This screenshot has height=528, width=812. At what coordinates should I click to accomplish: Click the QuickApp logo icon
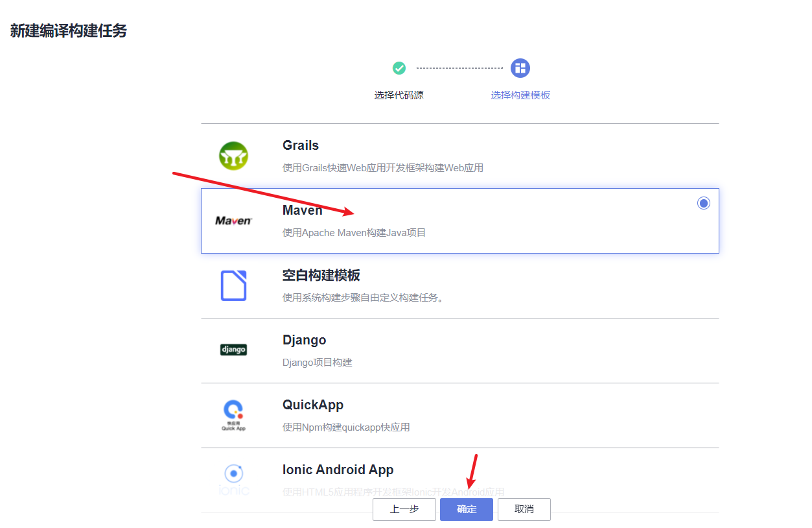pos(233,415)
